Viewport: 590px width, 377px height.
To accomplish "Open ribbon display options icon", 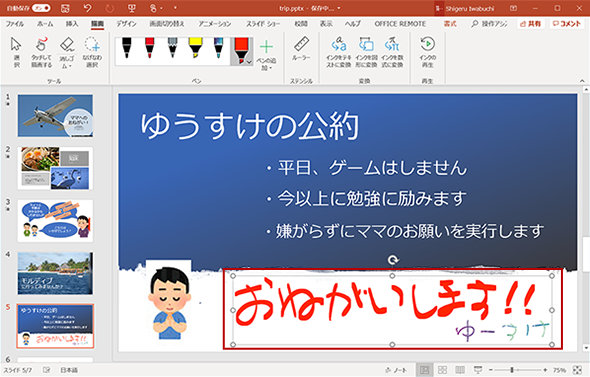I will [513, 8].
